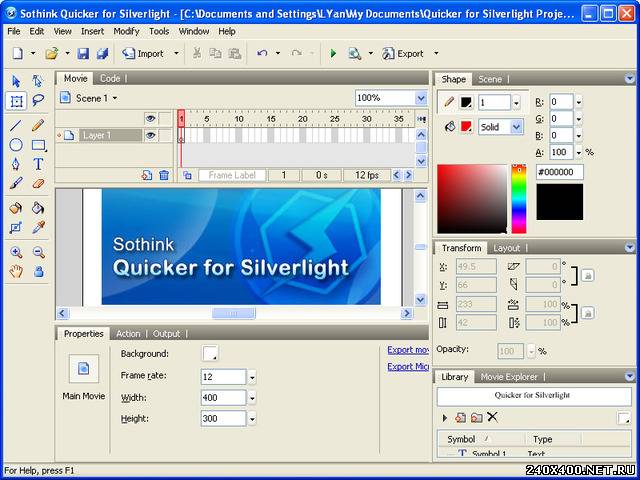The height and width of the screenshot is (480, 640).
Task: Switch to the Scene tab
Action: [490, 79]
